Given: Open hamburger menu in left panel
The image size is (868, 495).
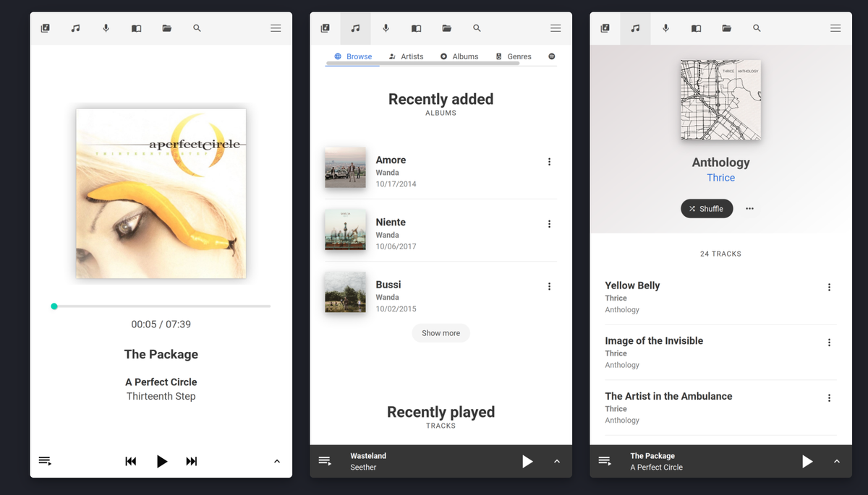Looking at the screenshot, I should [x=276, y=28].
